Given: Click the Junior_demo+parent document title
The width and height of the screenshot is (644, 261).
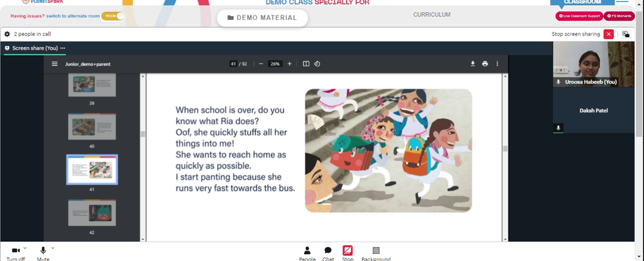Looking at the screenshot, I should [x=88, y=64].
